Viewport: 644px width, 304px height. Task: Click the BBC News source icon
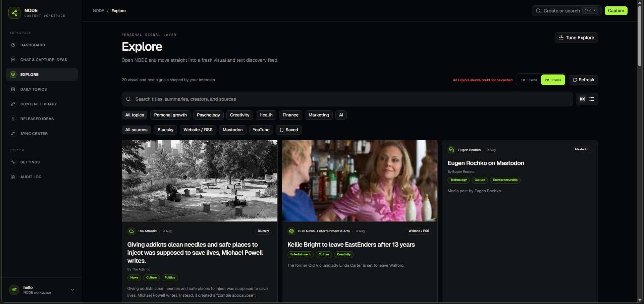point(291,231)
